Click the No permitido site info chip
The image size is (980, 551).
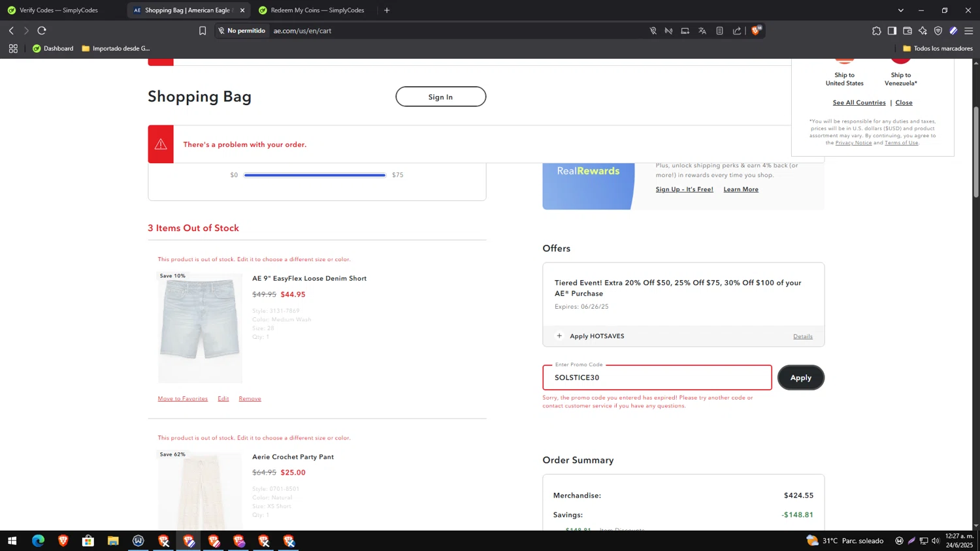point(242,31)
